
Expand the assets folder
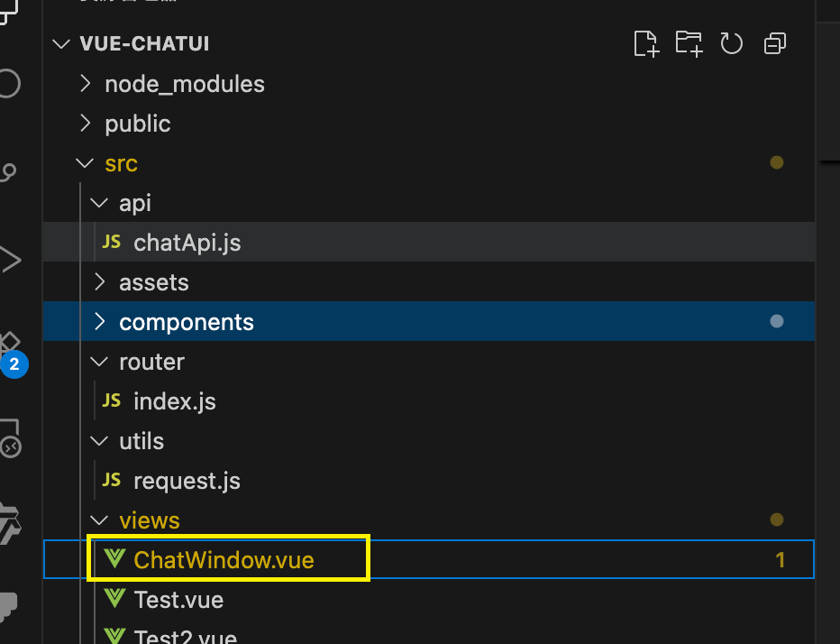click(99, 282)
